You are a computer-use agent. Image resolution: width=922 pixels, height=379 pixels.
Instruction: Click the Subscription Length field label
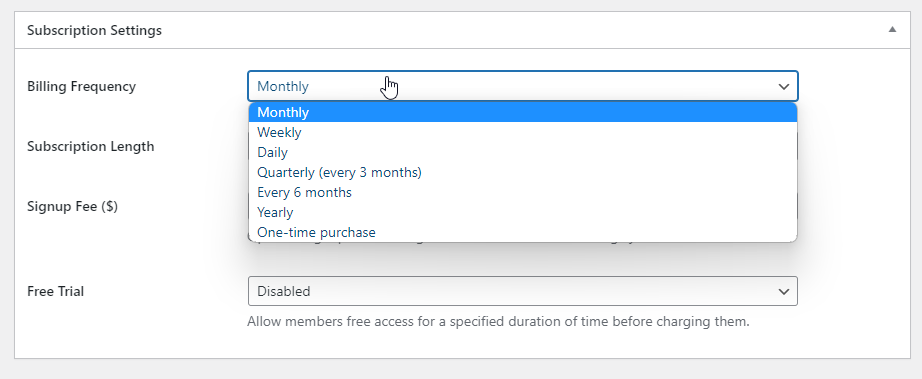click(x=91, y=146)
